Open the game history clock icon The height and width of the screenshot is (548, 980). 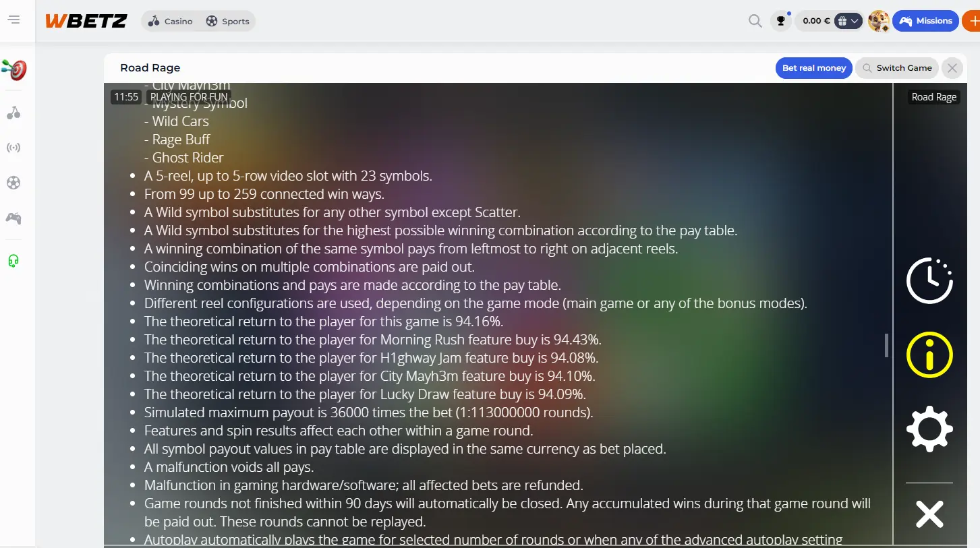point(929,280)
